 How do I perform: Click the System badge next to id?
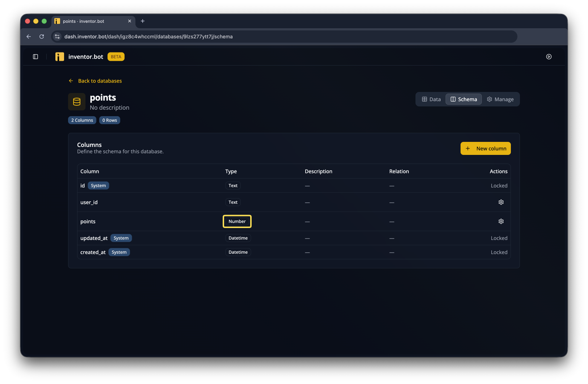point(98,186)
